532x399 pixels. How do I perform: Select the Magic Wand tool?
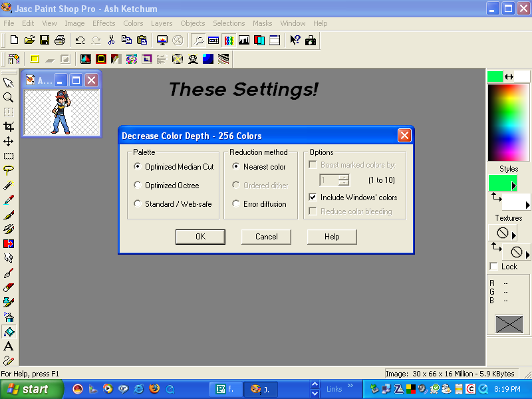coord(9,185)
